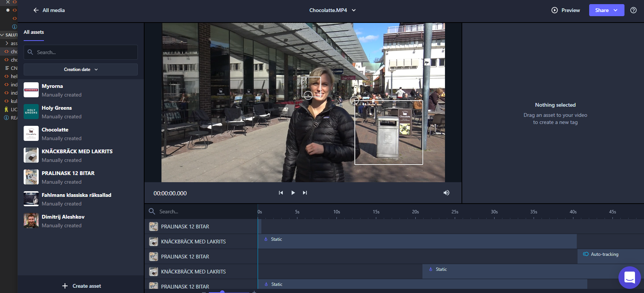This screenshot has height=293, width=644.
Task: Play the video
Action: [293, 193]
